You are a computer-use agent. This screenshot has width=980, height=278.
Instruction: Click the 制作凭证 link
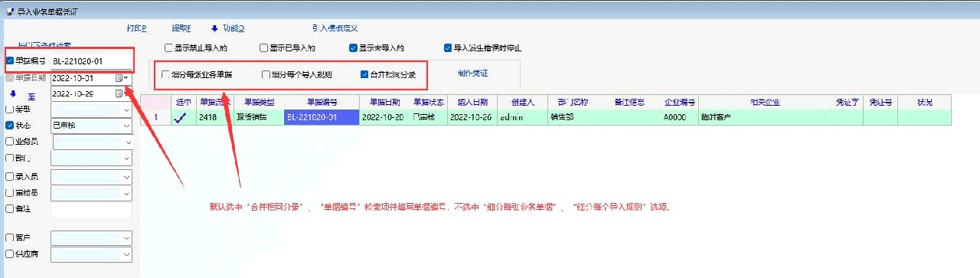click(x=472, y=74)
